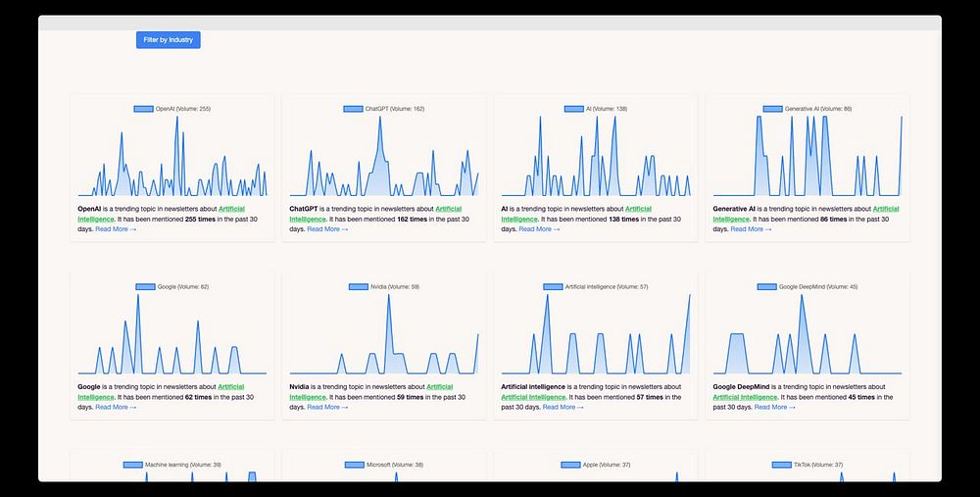980x497 pixels.
Task: Follow Read More on the Nvidia card
Action: pos(327,408)
